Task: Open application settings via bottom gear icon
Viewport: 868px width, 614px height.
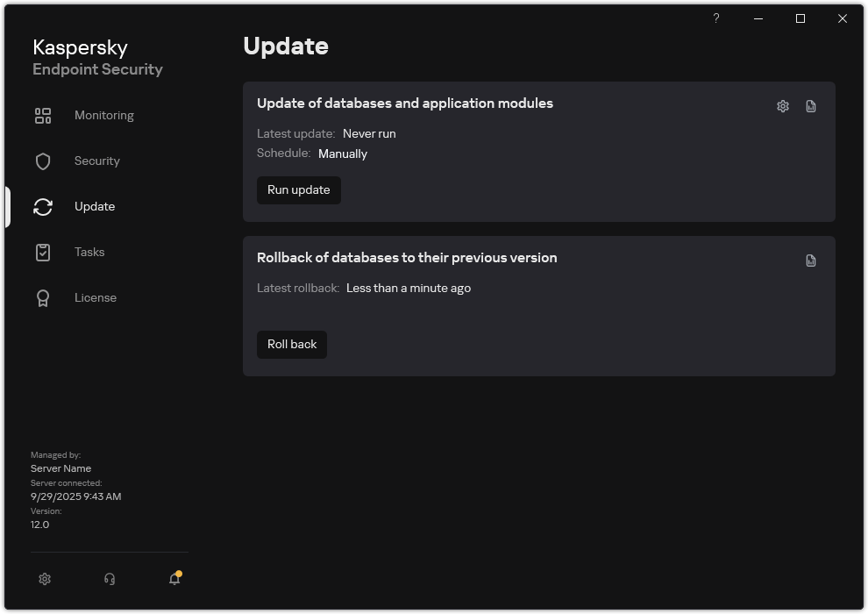Action: (44, 579)
